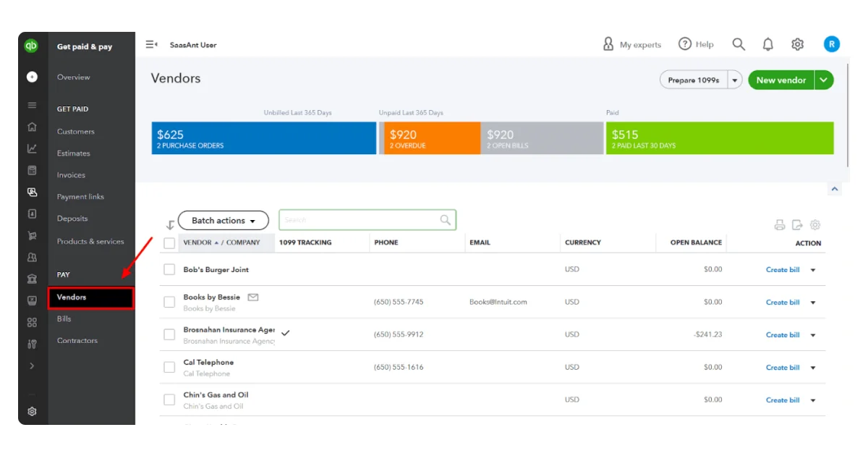This screenshot has height=456, width=868.
Task: Open the notifications bell
Action: point(768,44)
